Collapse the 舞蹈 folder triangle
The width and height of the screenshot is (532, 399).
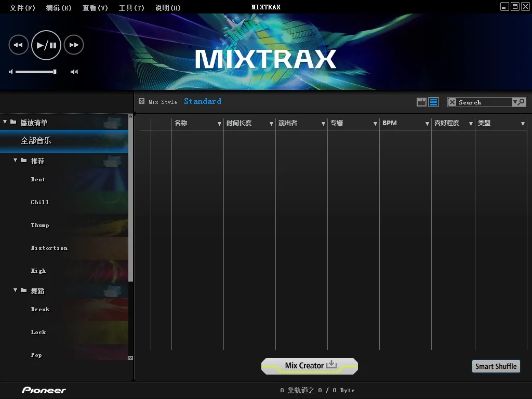pos(15,290)
